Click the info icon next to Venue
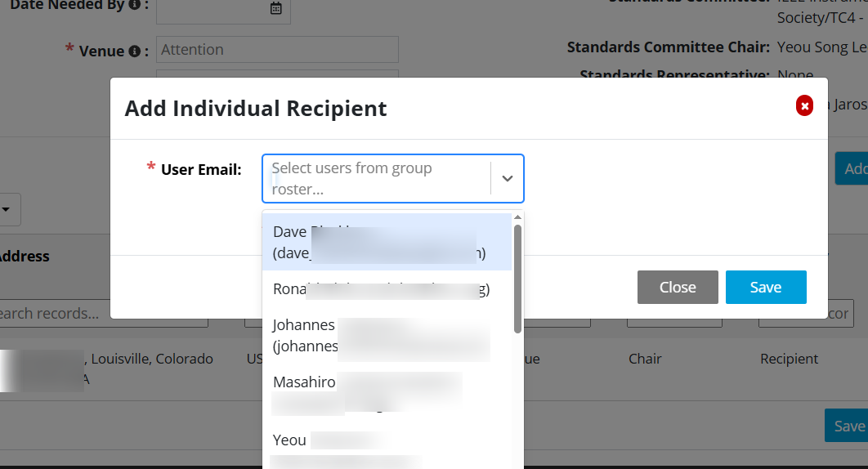 pos(133,51)
